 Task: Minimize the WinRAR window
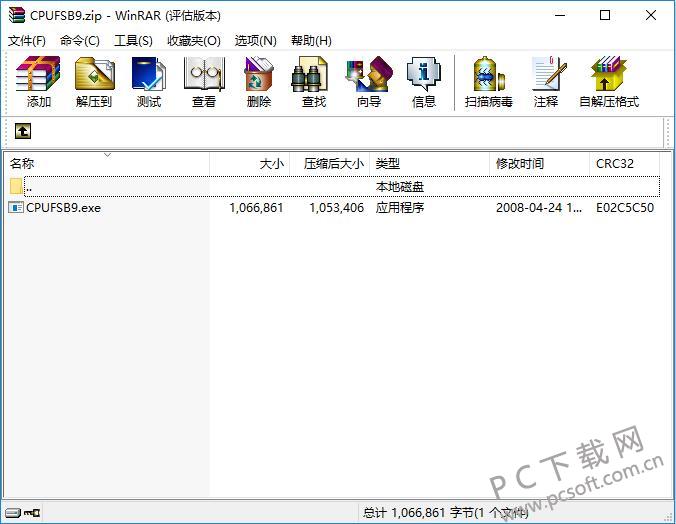coord(560,16)
